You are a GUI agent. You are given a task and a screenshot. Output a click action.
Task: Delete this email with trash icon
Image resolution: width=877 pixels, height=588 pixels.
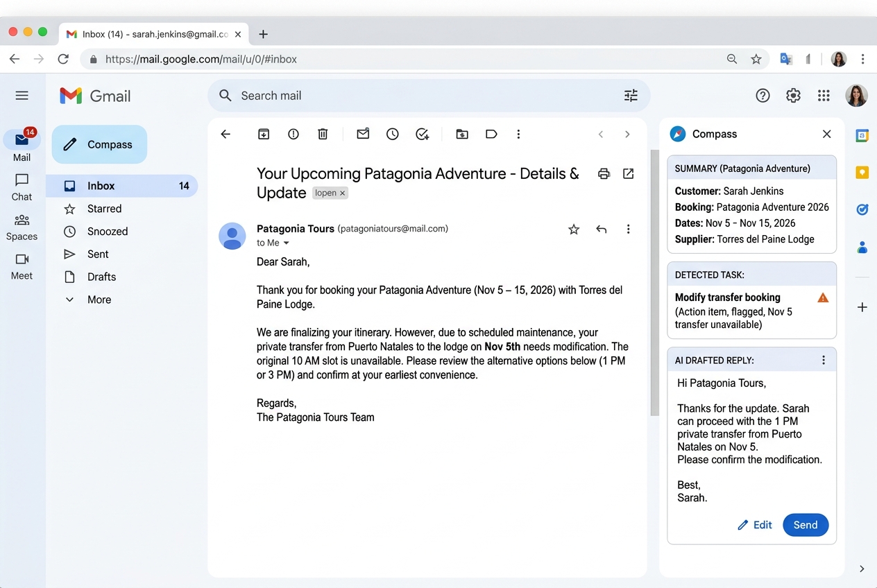click(x=323, y=135)
